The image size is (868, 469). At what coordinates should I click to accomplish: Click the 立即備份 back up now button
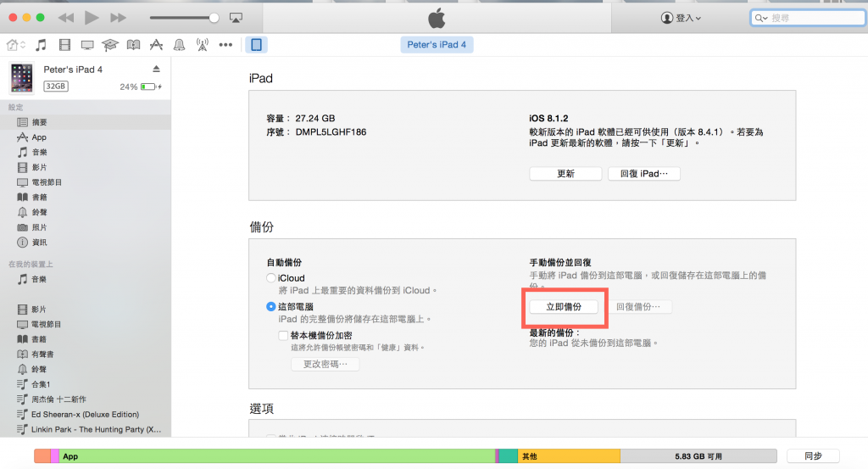pos(564,307)
